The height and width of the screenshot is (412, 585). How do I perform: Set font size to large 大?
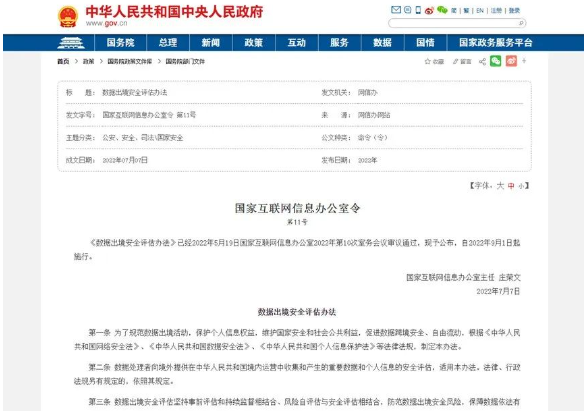[x=500, y=185]
